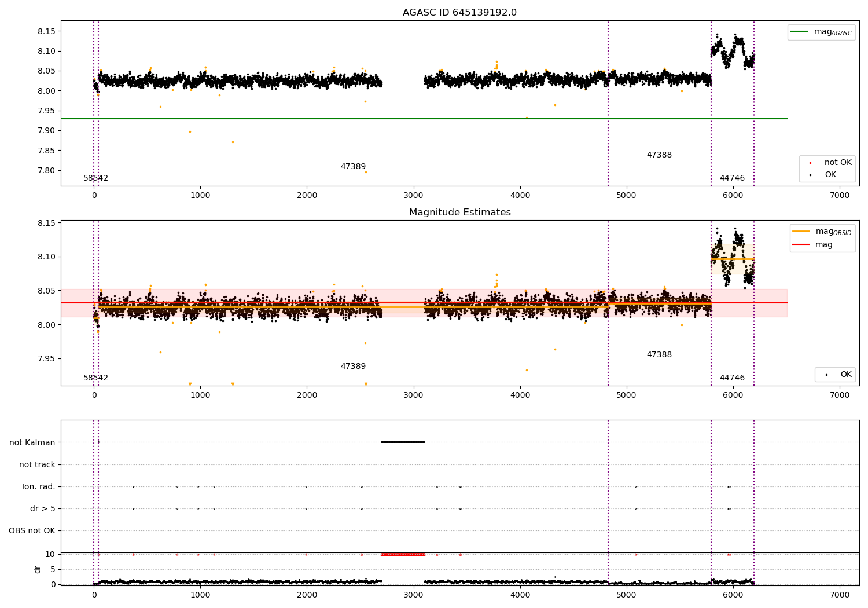Viewport: 868px width, 608px height.
Task: Click the 'not track' axis label
Action: [37, 465]
